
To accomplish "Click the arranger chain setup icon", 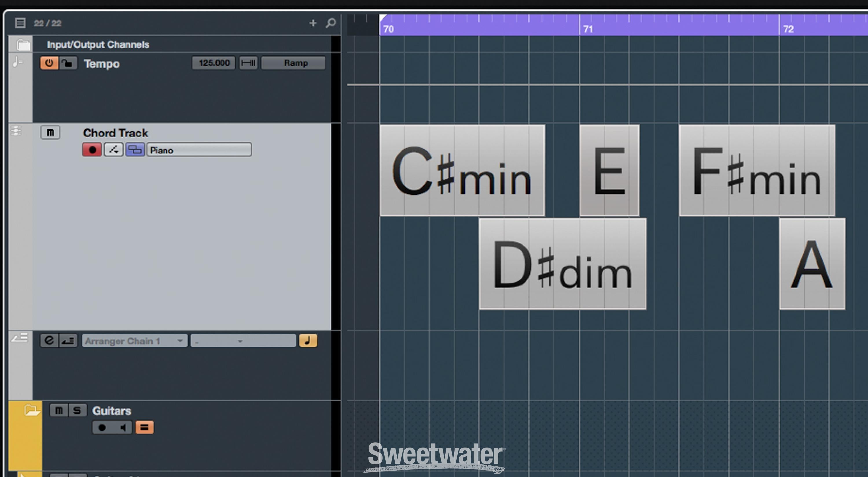I will click(x=68, y=341).
